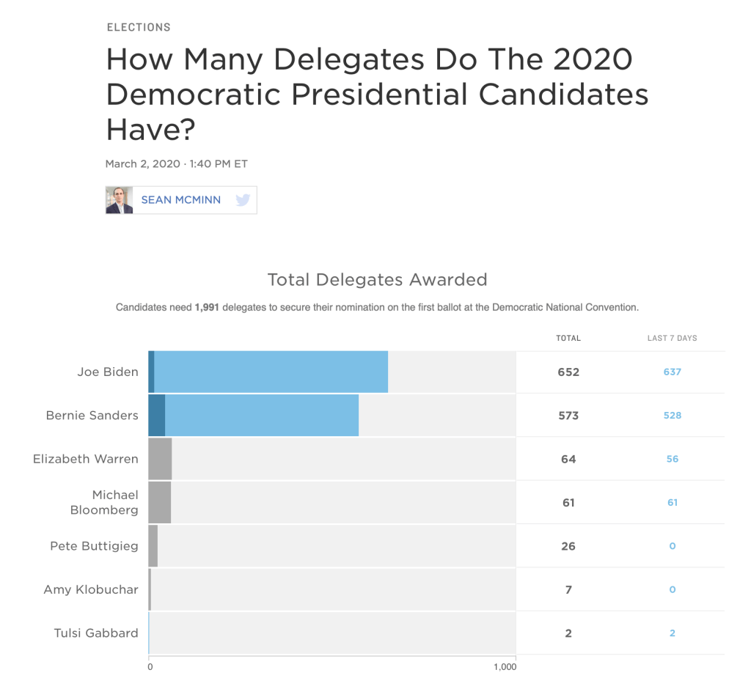Screen dimensions: 751x700
Task: Click Elizabeth Warren's last 7 days value 56
Action: point(672,459)
